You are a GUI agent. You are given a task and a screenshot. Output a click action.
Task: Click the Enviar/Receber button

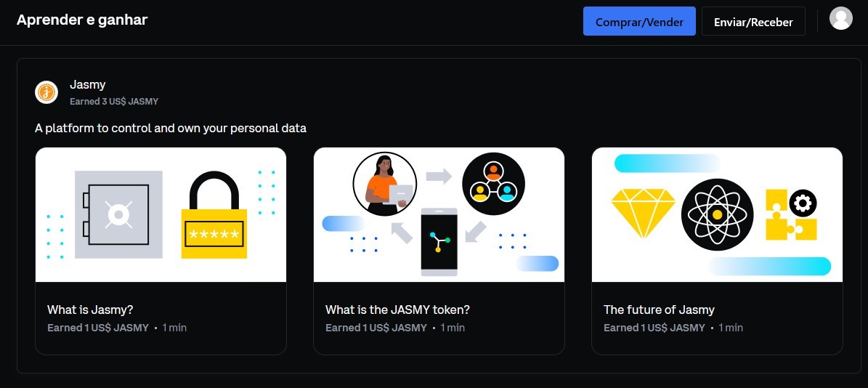click(753, 21)
